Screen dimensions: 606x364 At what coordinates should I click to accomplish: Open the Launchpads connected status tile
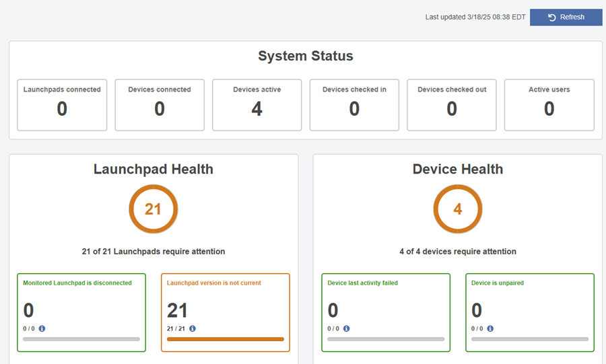[62, 105]
